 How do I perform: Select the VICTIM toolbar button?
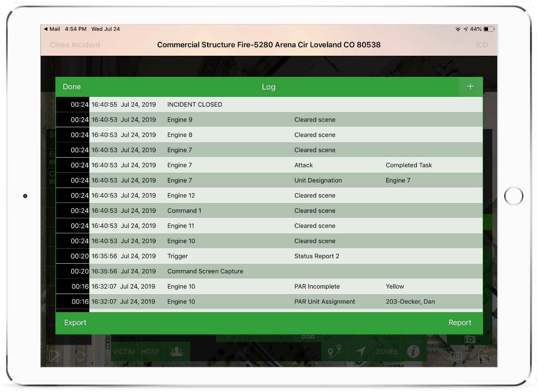click(x=124, y=352)
